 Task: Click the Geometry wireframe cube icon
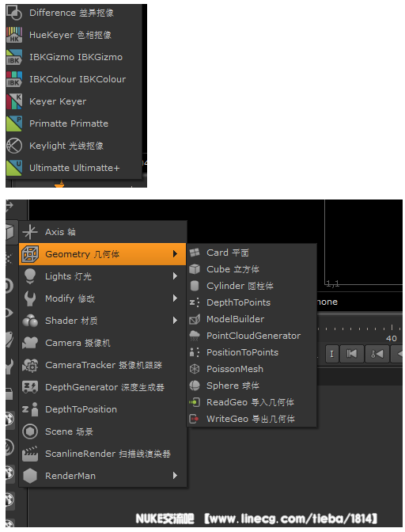30,254
